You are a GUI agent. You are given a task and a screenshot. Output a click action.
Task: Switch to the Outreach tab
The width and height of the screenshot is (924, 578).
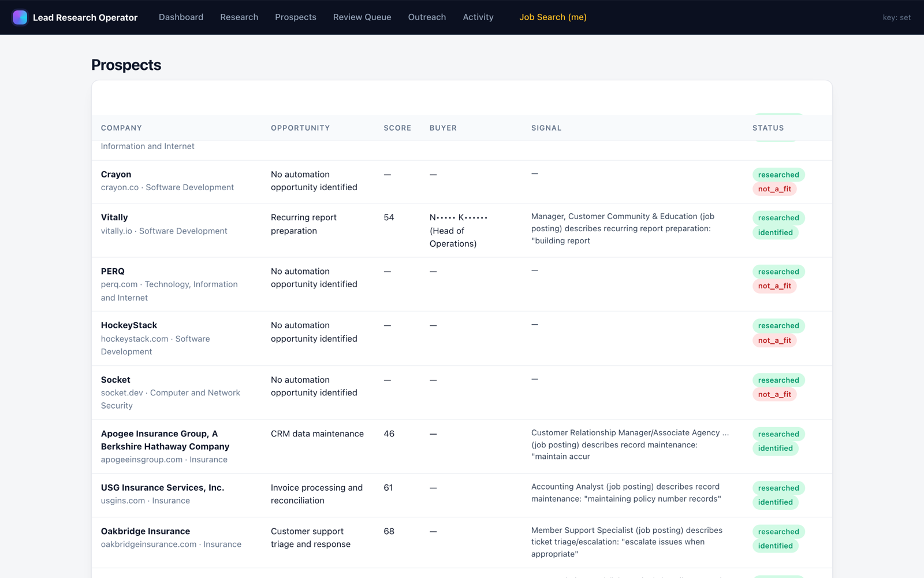point(427,17)
